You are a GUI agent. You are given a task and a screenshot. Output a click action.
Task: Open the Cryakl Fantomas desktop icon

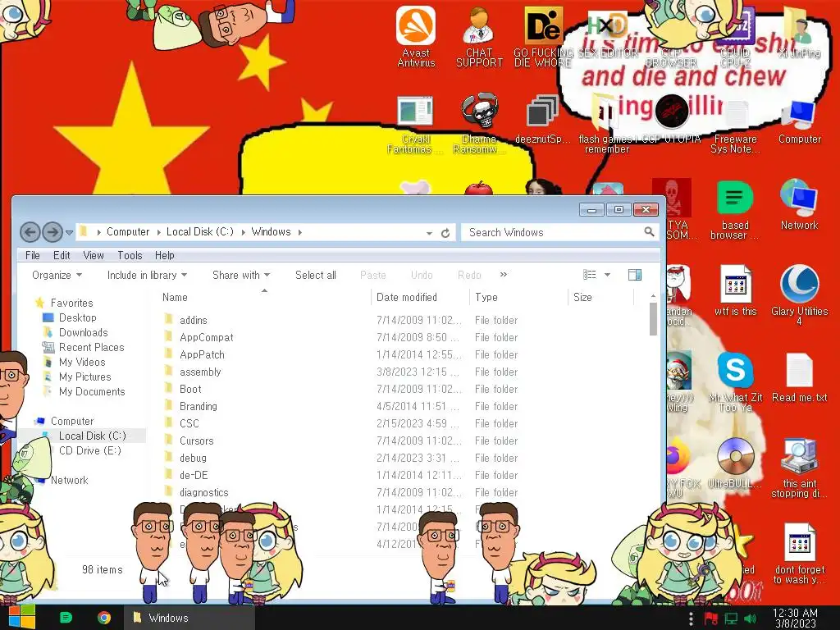coord(416,123)
